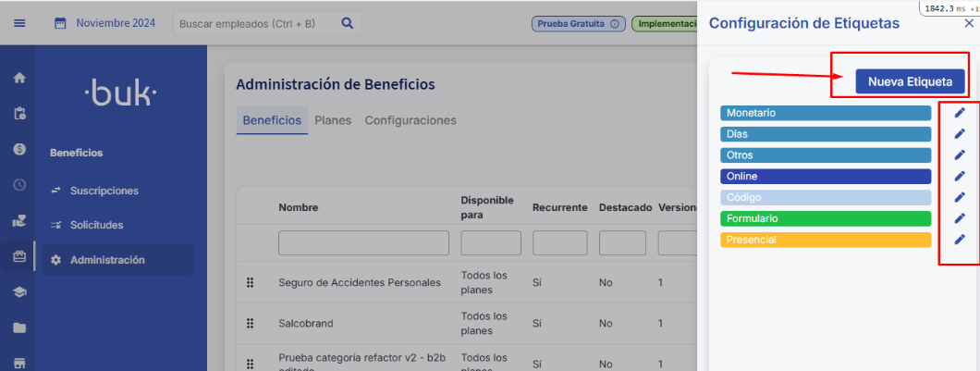The width and height of the screenshot is (980, 371).
Task: Click info icon in Prueba Gratuita badge
Action: pos(615,24)
